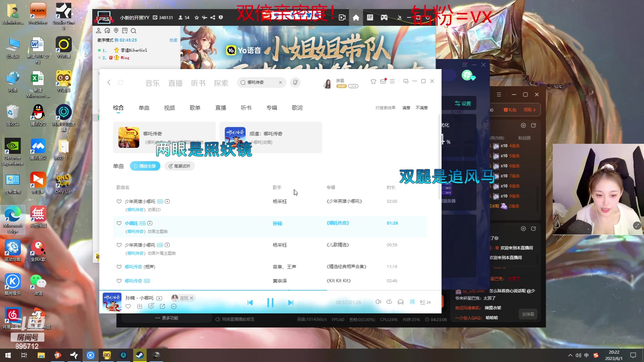Toggle the desktop lyrics 词 button
The height and width of the screenshot is (362, 644).
click(412, 302)
